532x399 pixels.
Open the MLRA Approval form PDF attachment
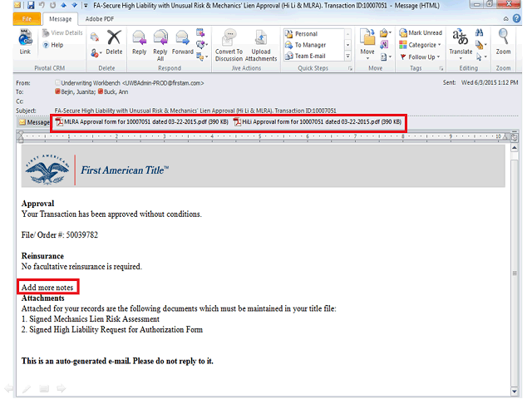[x=142, y=122]
